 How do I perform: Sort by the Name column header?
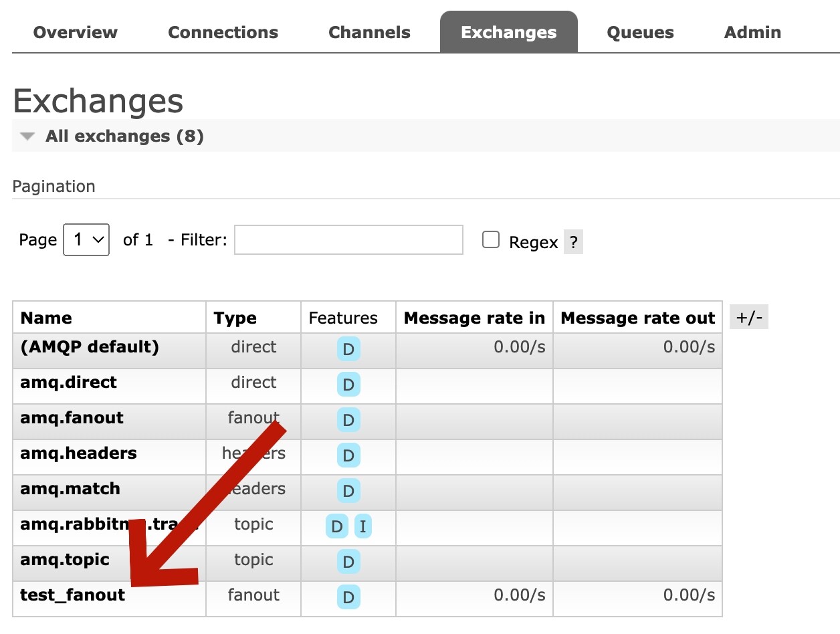pos(46,318)
